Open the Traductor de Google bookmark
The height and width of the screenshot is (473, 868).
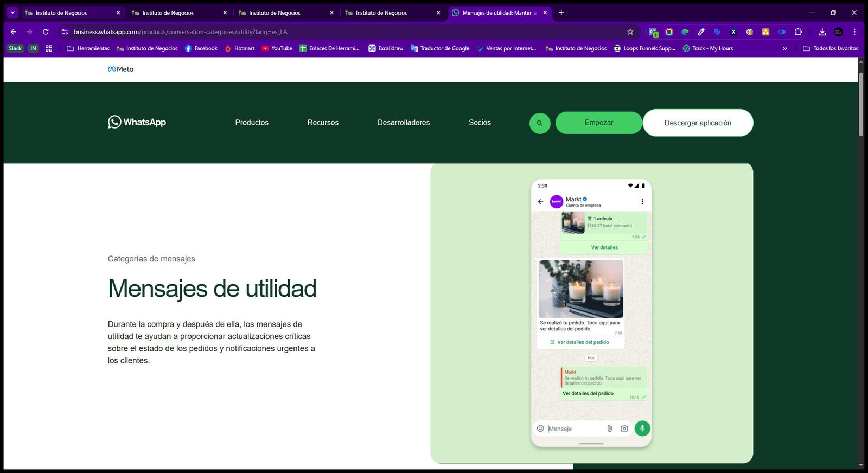pyautogui.click(x=440, y=48)
